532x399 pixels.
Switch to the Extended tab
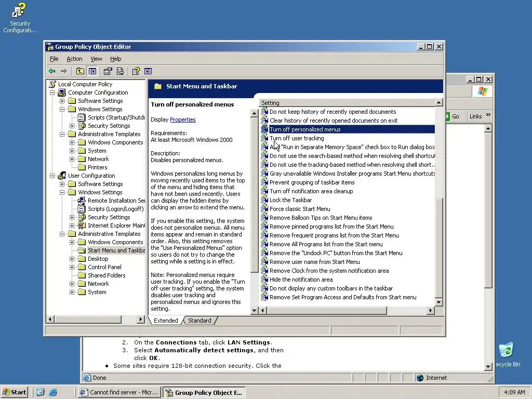166,321
